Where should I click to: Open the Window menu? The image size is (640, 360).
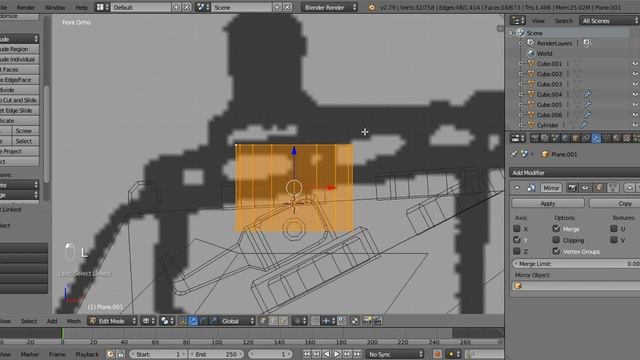55,7
